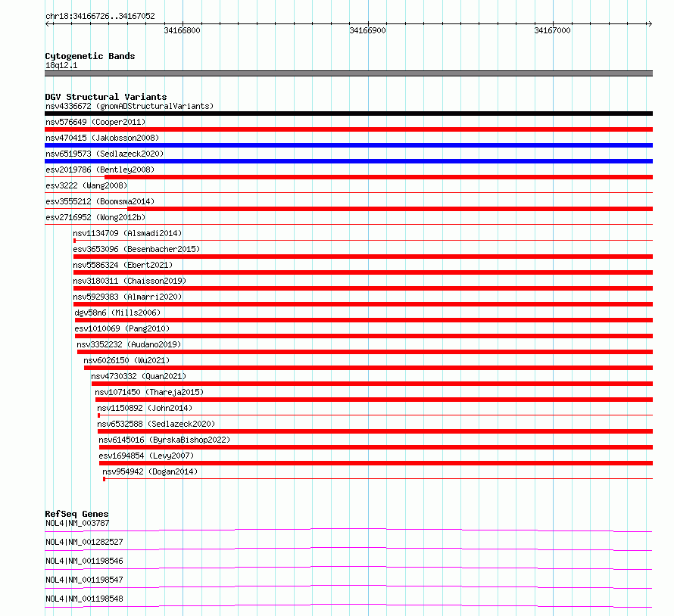Click the magenta intron line under NOL4|NM_003787
The width and height of the screenshot is (674, 616).
348,530
